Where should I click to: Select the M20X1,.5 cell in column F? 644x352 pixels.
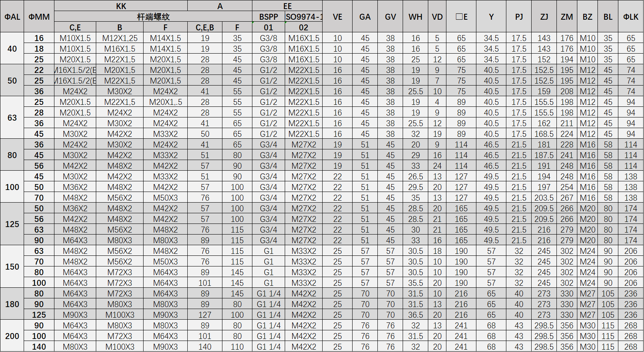pos(166,102)
